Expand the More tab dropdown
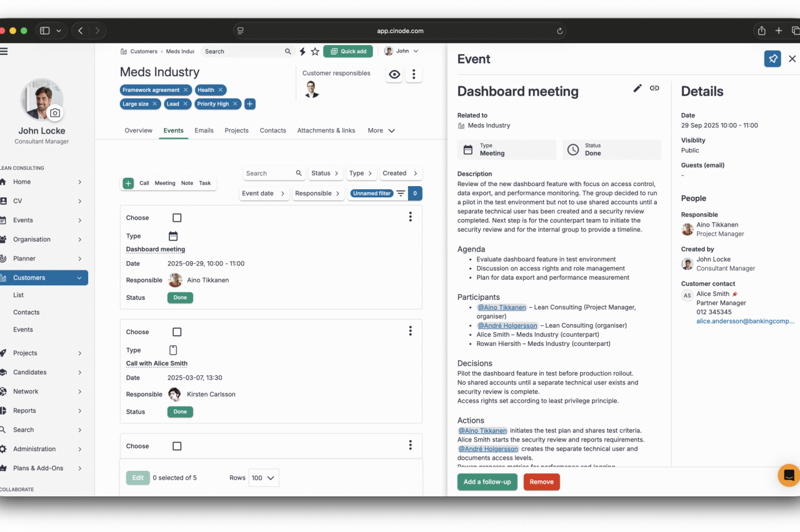800x532 pixels. pyautogui.click(x=381, y=131)
